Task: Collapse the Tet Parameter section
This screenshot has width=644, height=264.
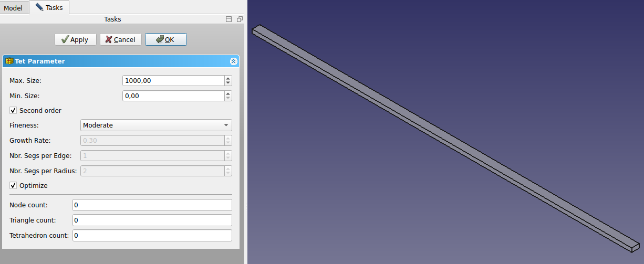Action: tap(234, 61)
